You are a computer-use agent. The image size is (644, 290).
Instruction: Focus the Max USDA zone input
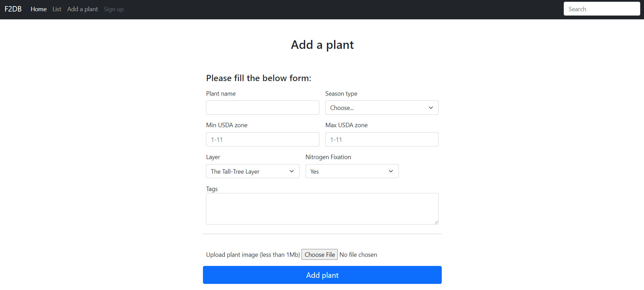382,139
